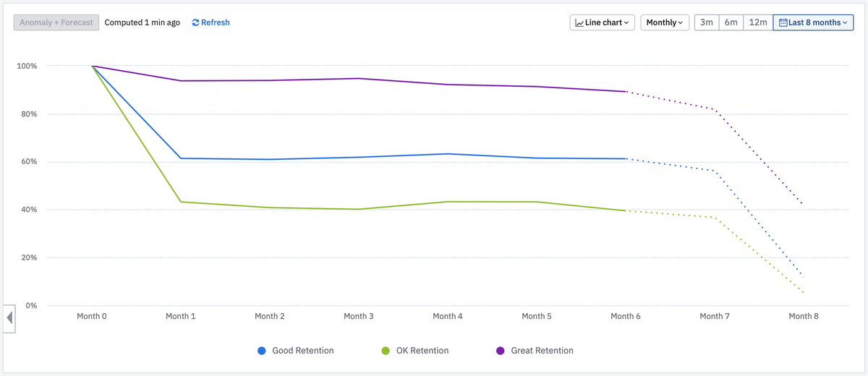
Task: Click Good Retention line point at Month 4
Action: 448,153
